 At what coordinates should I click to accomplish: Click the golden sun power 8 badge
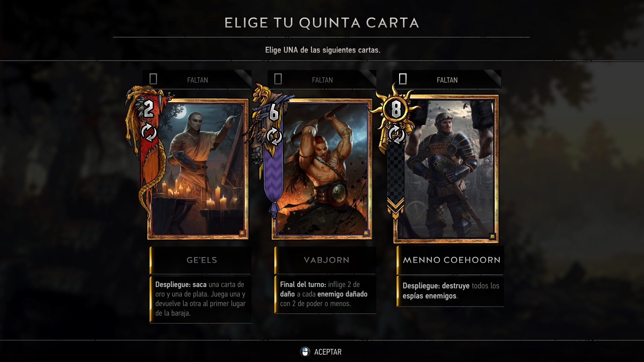point(396,109)
